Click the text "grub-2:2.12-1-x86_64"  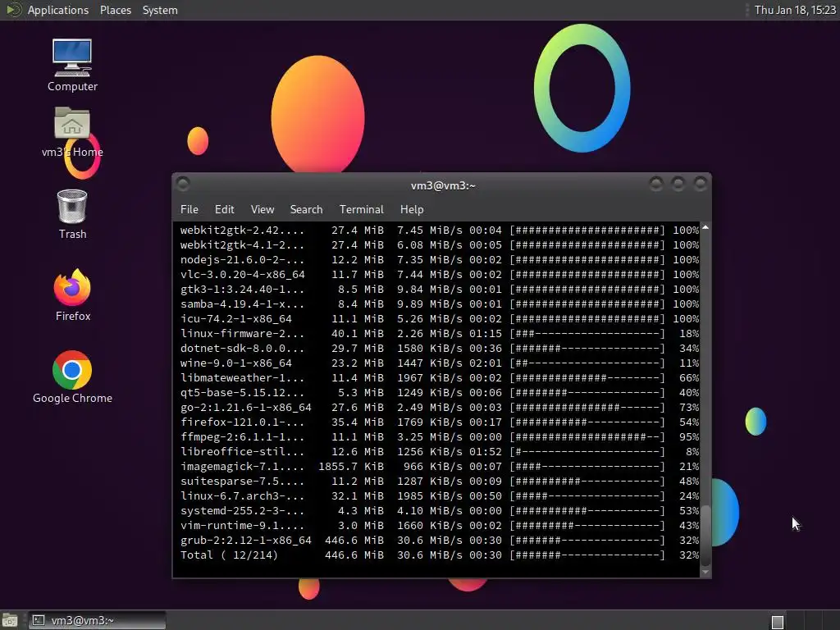pyautogui.click(x=245, y=541)
